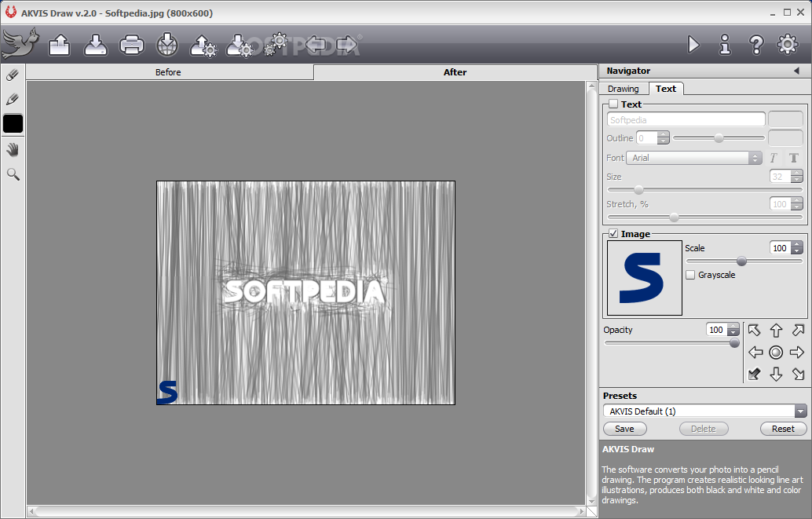Image resolution: width=812 pixels, height=519 pixels.
Task: Position watermark at top with up arrow
Action: point(776,330)
